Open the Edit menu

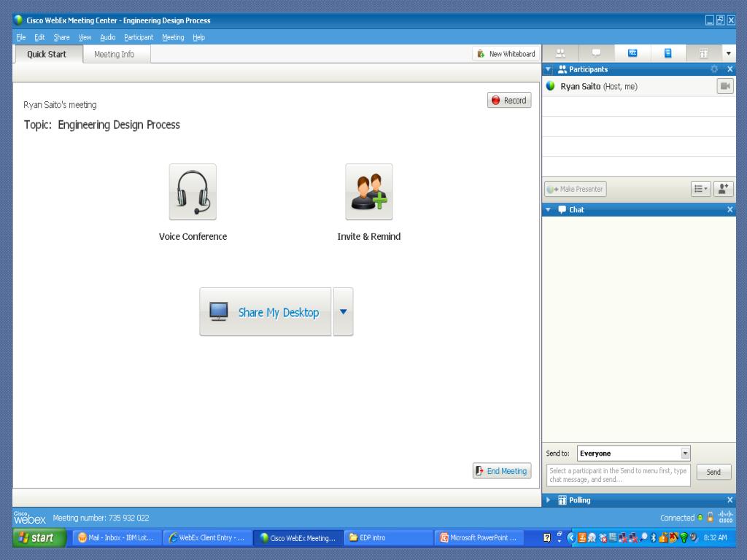tap(39, 37)
